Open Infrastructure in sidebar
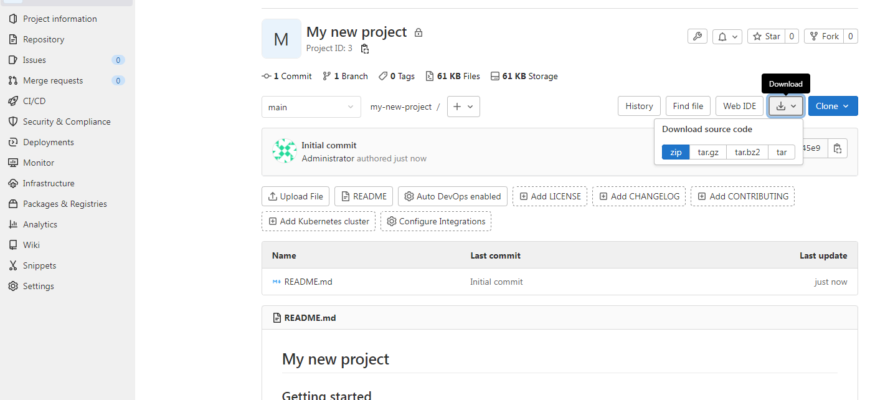This screenshot has height=400, width=870. click(x=48, y=183)
